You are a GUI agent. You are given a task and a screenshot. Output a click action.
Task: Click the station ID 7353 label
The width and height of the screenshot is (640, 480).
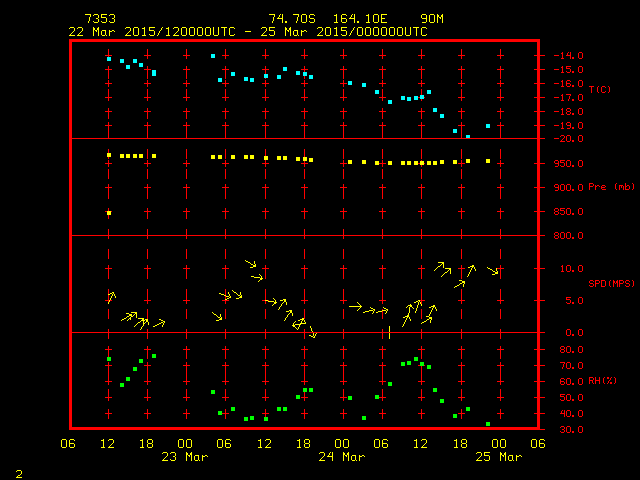coord(101,19)
